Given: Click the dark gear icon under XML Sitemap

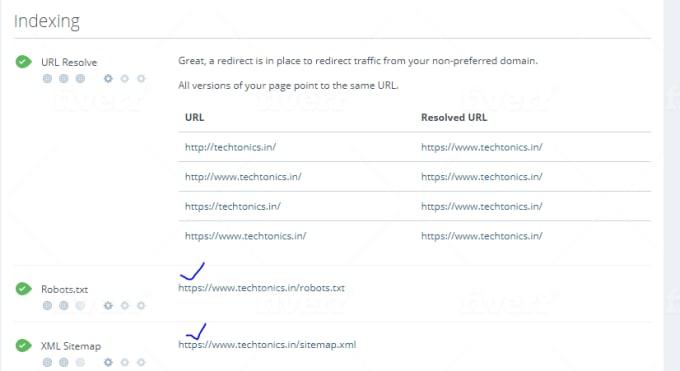Looking at the screenshot, I should 108,362.
